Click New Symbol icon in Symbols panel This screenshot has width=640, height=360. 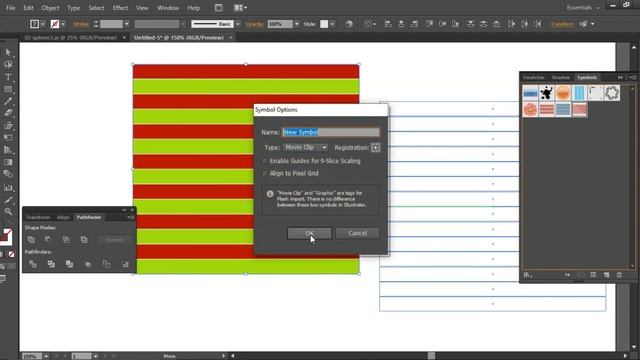click(606, 275)
